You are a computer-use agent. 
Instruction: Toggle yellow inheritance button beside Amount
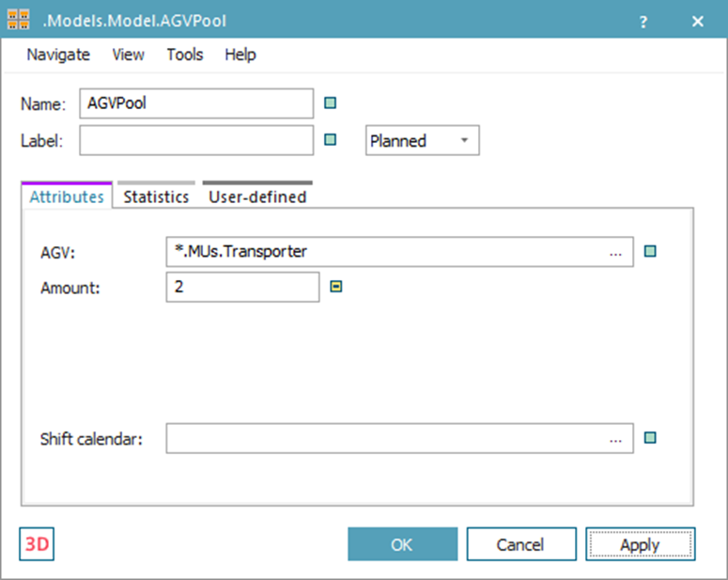pyautogui.click(x=336, y=288)
